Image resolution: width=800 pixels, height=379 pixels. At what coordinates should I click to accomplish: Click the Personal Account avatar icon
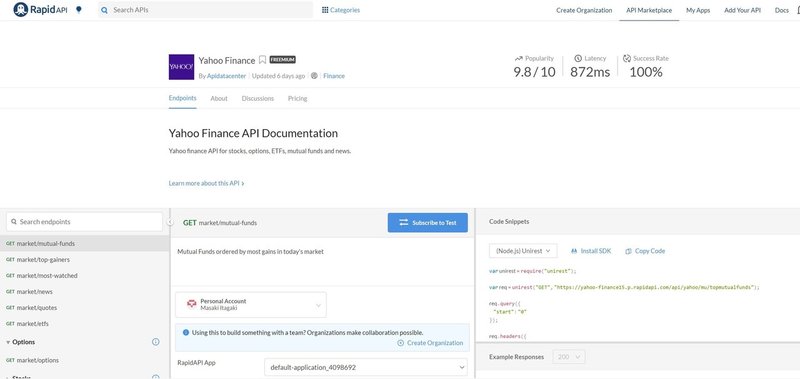pyautogui.click(x=191, y=305)
